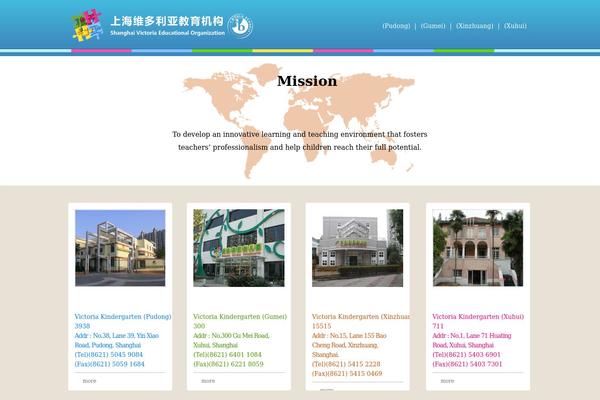Viewport: 600px width, 400px height.
Task: Click 'more' under the Pudong card
Action: point(89,381)
